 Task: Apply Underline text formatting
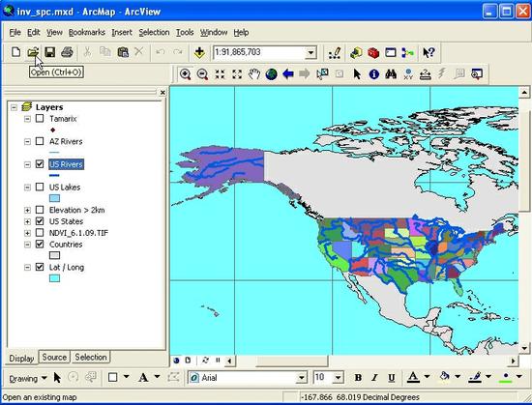click(x=391, y=378)
